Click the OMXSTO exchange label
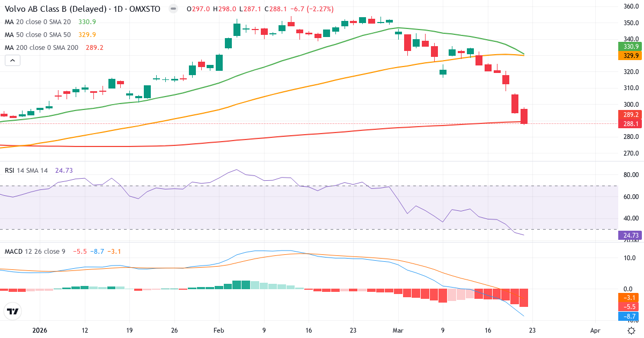This screenshot has width=644, height=338. 145,9
